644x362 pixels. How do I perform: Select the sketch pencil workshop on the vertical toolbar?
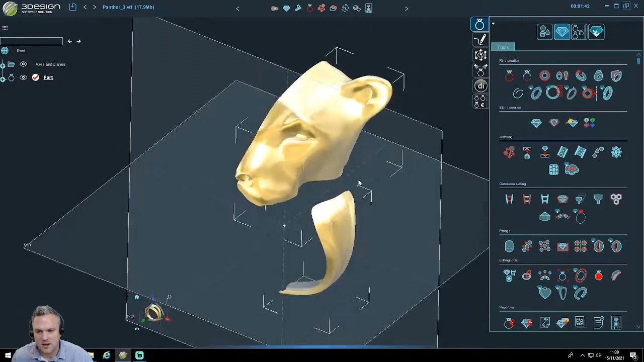pos(480,39)
